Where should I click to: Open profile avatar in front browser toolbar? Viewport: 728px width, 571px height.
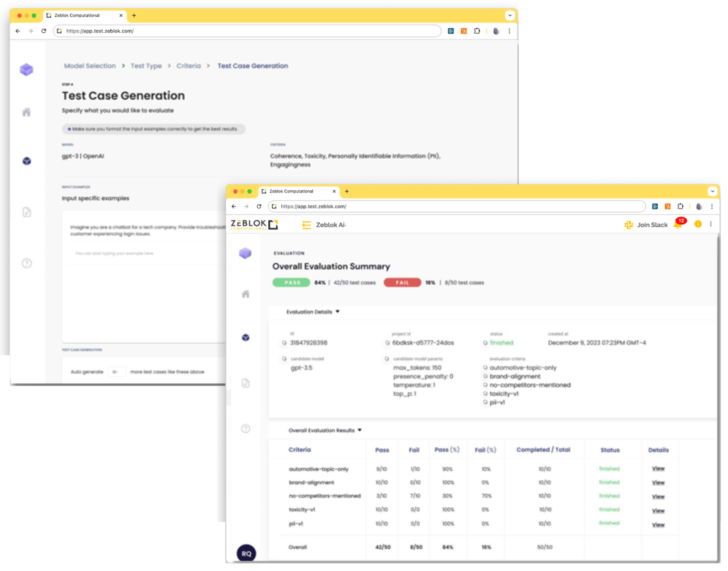click(699, 206)
